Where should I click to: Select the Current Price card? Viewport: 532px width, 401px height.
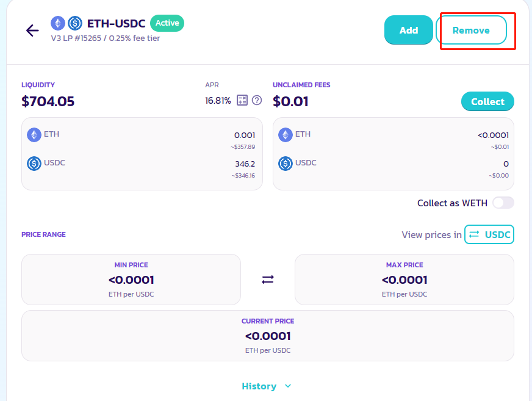[268, 336]
